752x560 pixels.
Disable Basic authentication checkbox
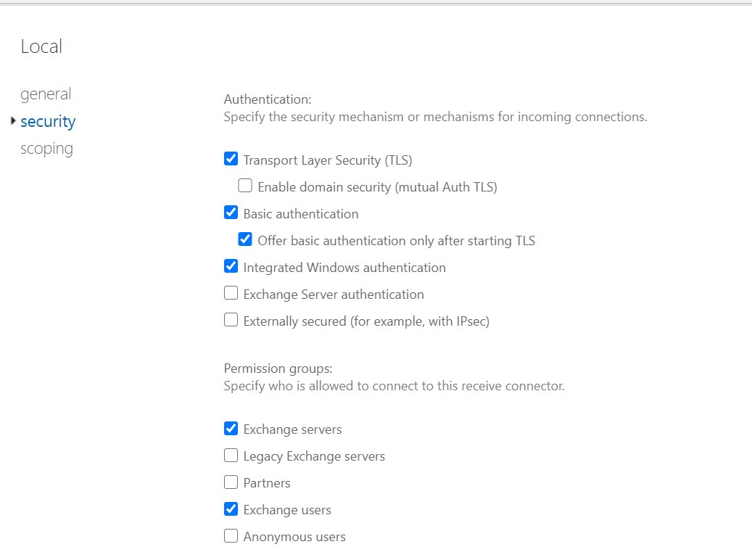pos(231,212)
